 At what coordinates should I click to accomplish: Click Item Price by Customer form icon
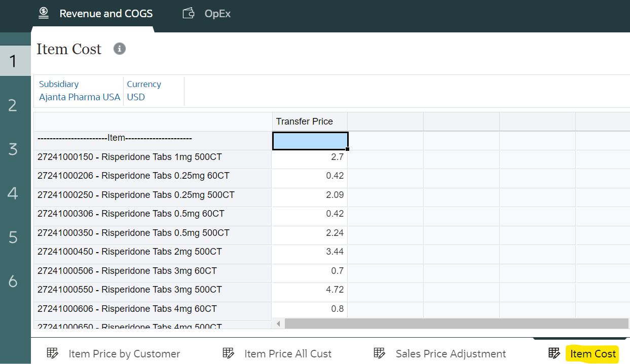[53, 353]
